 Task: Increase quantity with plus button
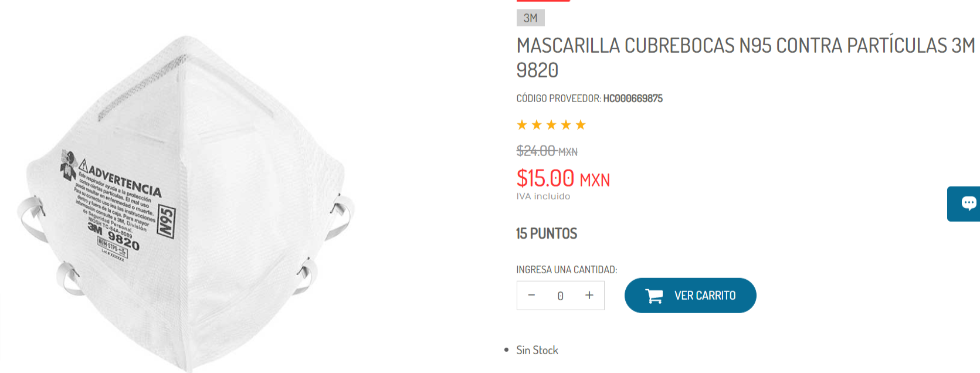589,295
